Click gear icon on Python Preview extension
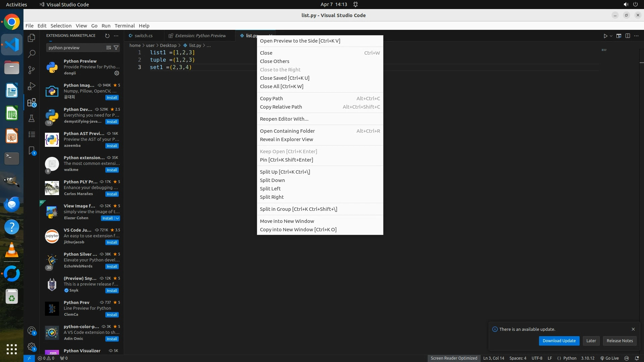Viewport: 644px width, 362px height. [117, 73]
